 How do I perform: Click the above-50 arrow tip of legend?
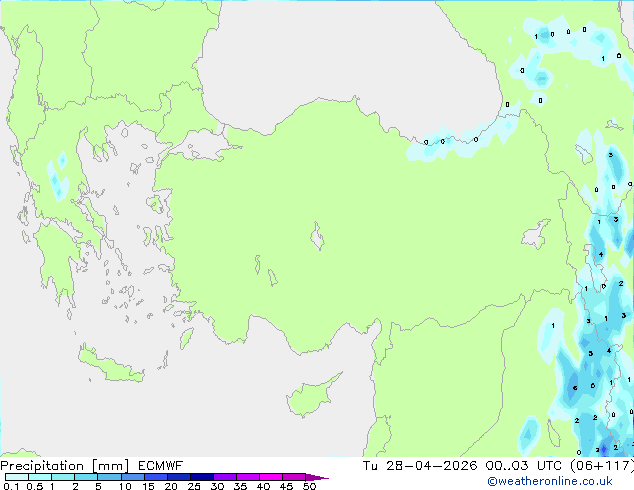[x=317, y=477]
